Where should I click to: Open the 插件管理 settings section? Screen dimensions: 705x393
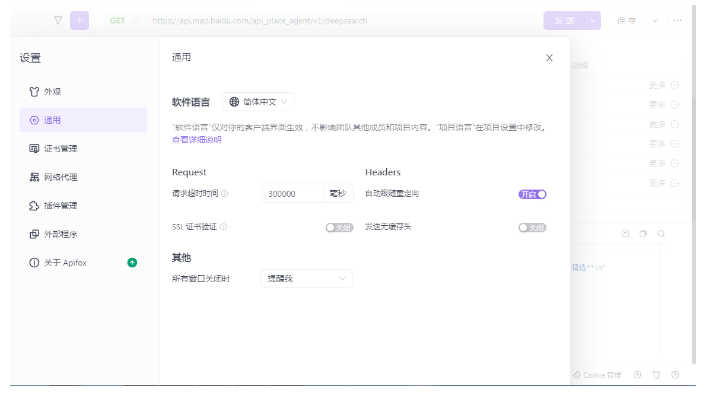83,205
